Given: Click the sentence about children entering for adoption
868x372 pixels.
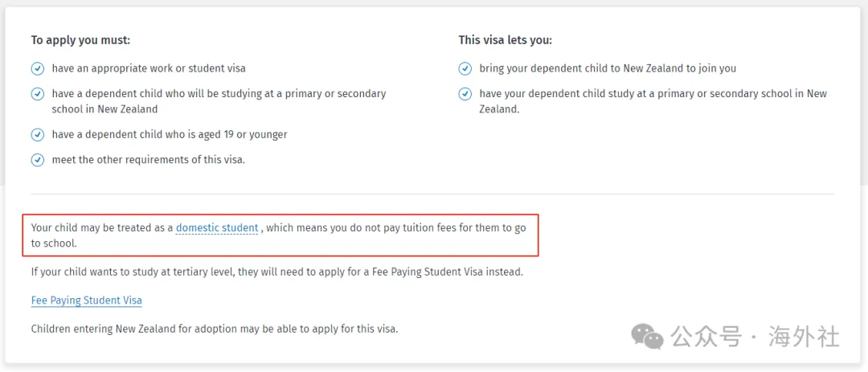Looking at the screenshot, I should tap(215, 329).
